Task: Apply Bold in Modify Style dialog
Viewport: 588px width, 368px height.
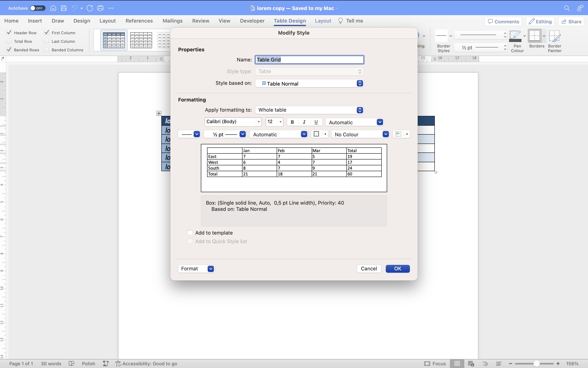Action: [x=292, y=122]
